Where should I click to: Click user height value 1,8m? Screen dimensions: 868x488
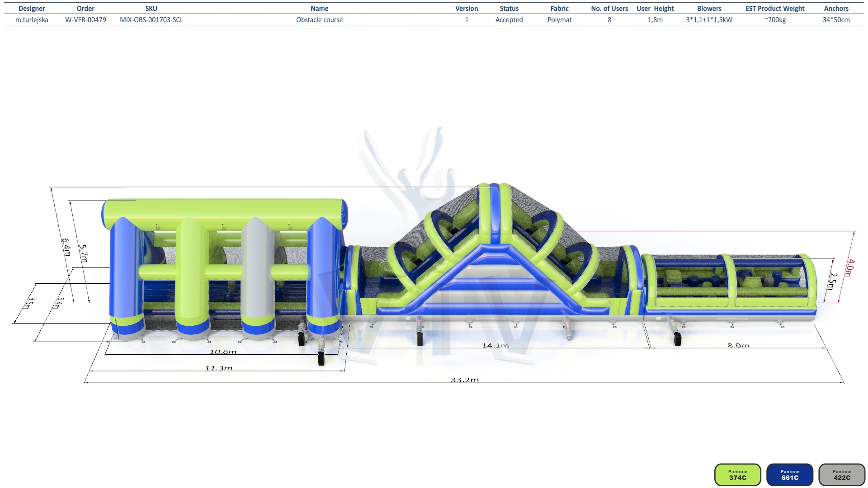[x=655, y=20]
